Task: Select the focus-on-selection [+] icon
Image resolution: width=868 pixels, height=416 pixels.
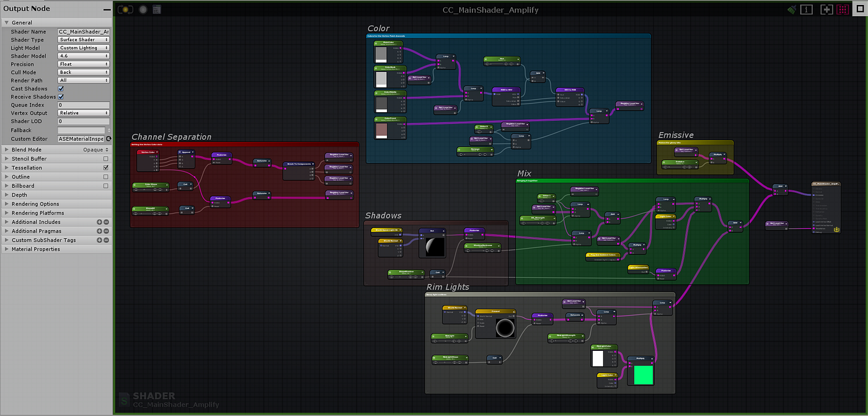Action: (x=826, y=9)
